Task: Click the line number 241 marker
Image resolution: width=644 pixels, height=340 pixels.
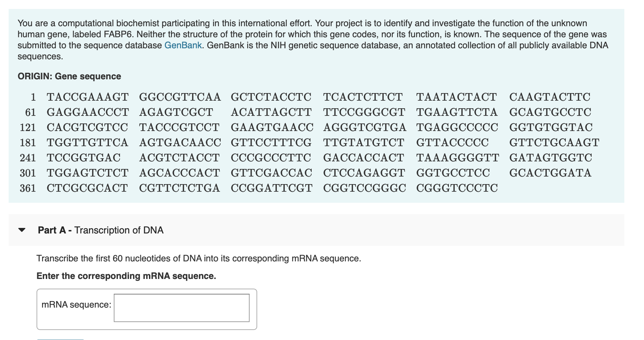Action: tap(28, 158)
